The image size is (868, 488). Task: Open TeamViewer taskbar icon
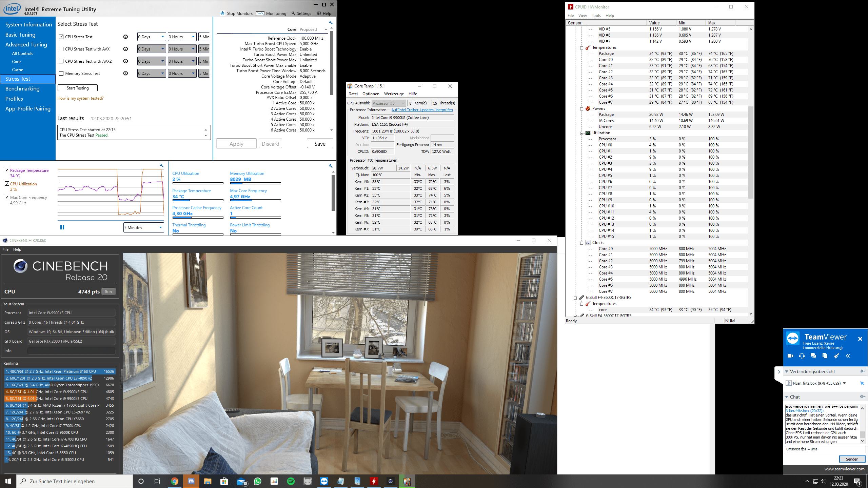click(x=324, y=481)
